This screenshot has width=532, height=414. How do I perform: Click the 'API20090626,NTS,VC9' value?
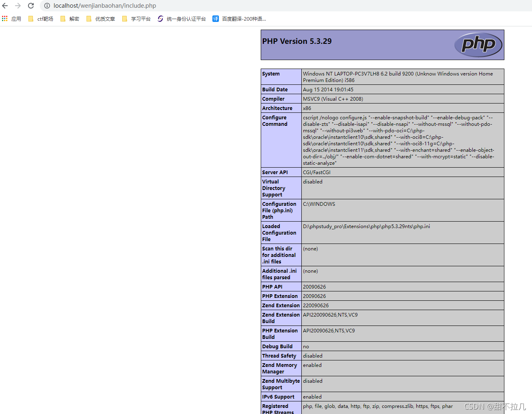click(x=329, y=330)
